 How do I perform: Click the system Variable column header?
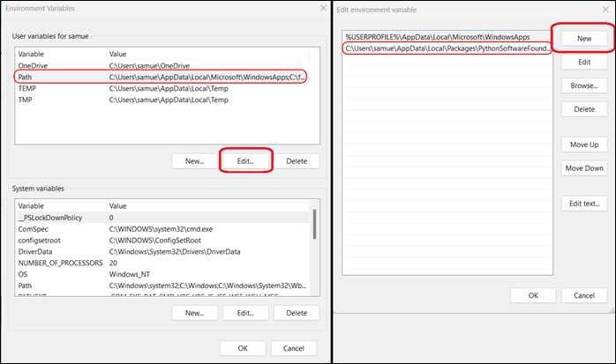(61, 206)
